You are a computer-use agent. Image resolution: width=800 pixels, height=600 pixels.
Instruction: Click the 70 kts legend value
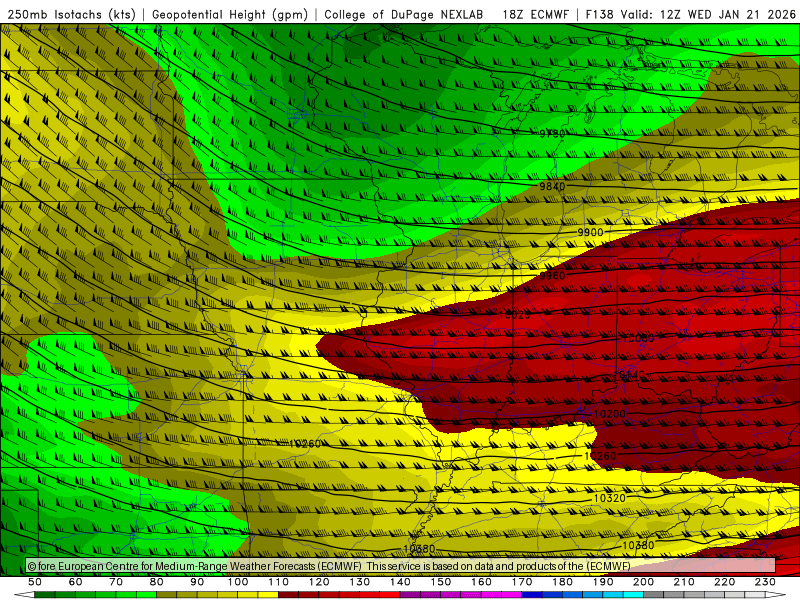(x=116, y=582)
